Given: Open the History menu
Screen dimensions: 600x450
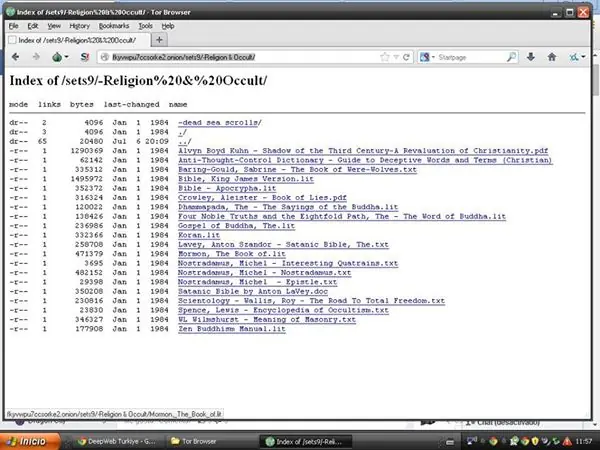Looking at the screenshot, I should click(79, 26).
